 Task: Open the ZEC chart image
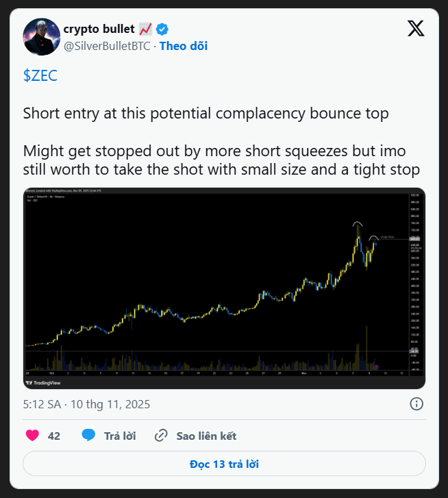[224, 288]
